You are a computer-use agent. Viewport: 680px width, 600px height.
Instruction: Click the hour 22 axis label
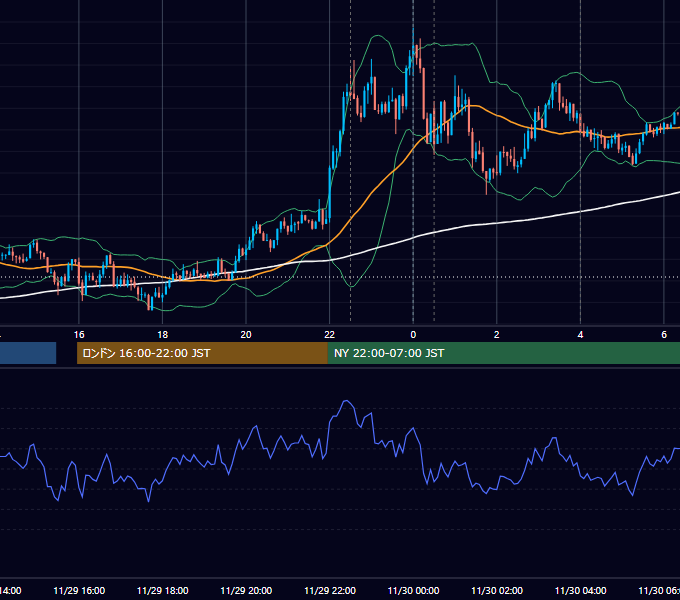click(x=330, y=335)
